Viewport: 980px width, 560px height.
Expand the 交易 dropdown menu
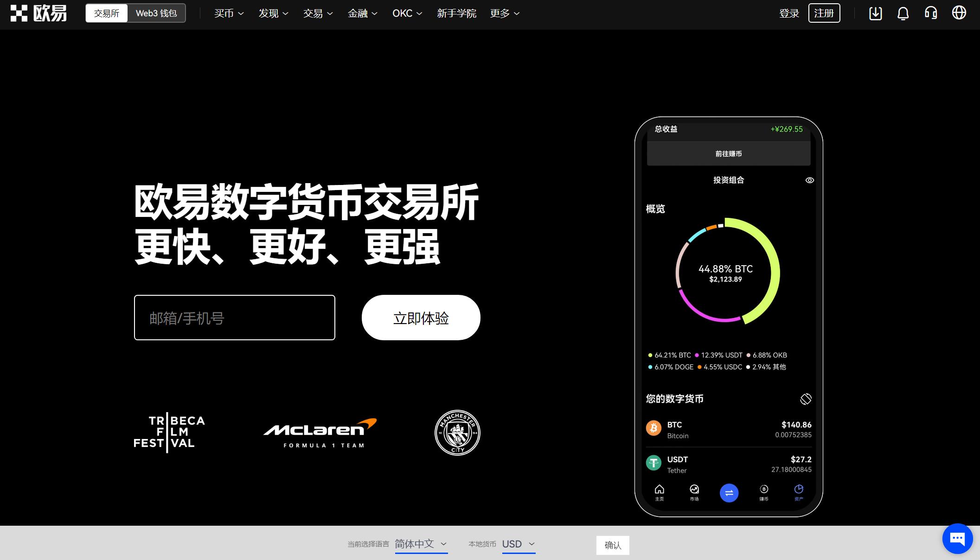coord(317,13)
